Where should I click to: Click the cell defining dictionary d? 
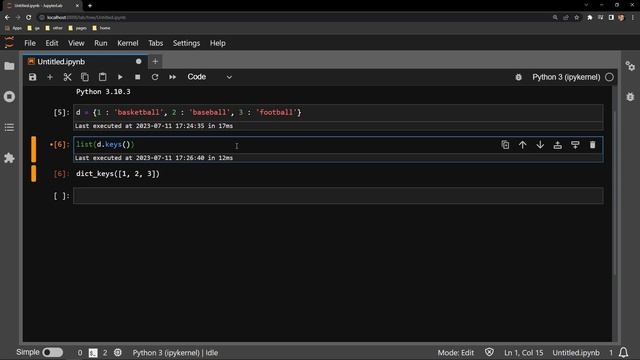tap(338, 113)
